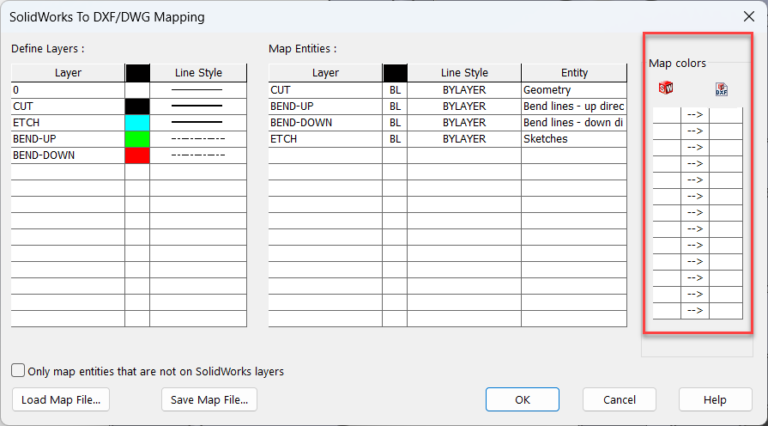This screenshot has width=768, height=426.
Task: Click BYLAYER line style in the Sketches row
Action: [x=464, y=139]
